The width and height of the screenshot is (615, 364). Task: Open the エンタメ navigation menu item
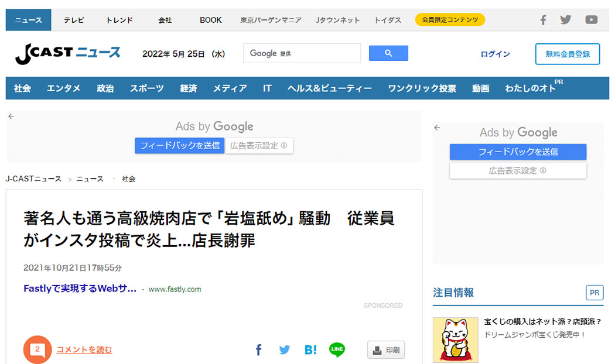(64, 88)
